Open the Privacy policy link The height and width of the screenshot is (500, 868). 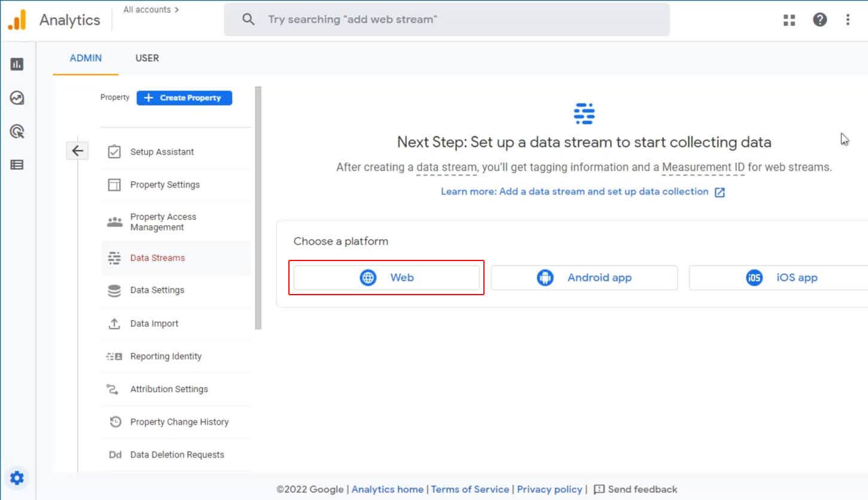pos(550,490)
